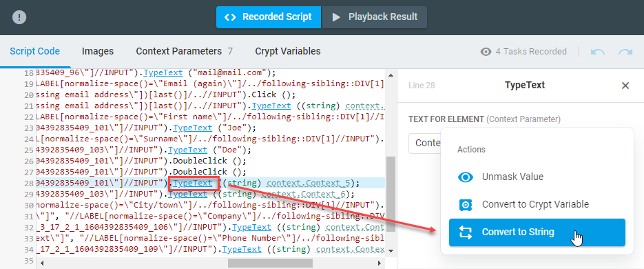Click the eye icon beside Tasks Recorded
This screenshot has width=644, height=269.
[x=486, y=52]
